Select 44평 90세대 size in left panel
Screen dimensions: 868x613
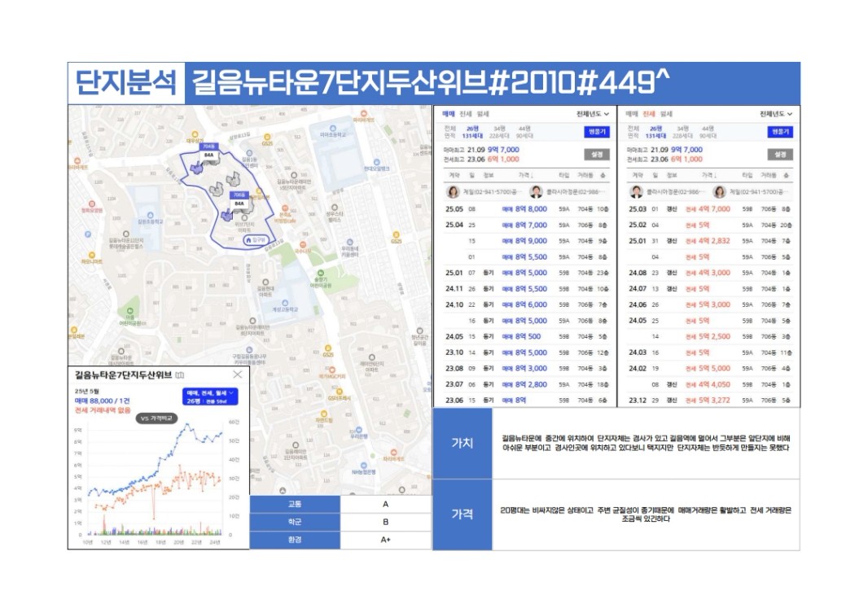pyautogui.click(x=524, y=132)
